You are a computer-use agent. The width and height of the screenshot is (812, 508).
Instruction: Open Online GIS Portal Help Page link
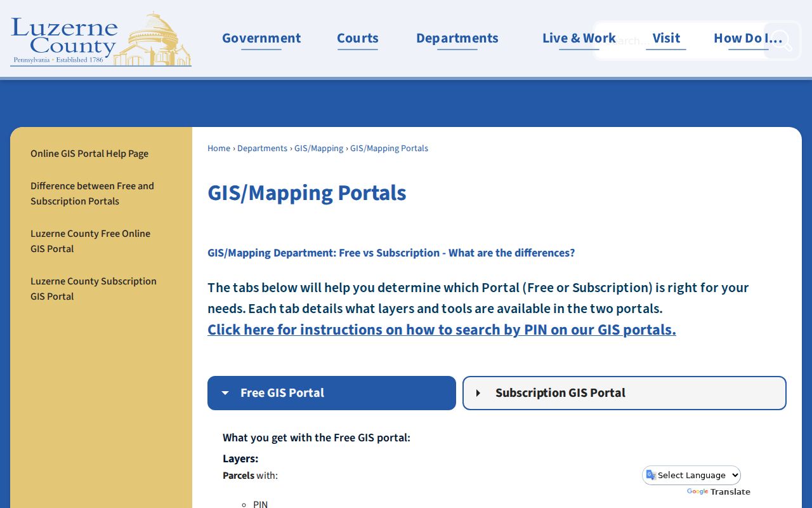89,154
